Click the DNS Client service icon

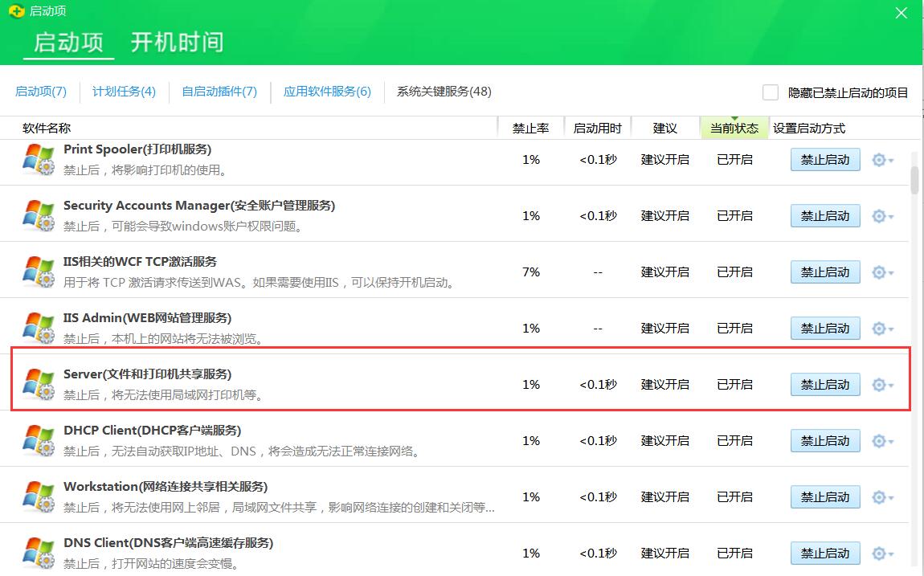37,551
